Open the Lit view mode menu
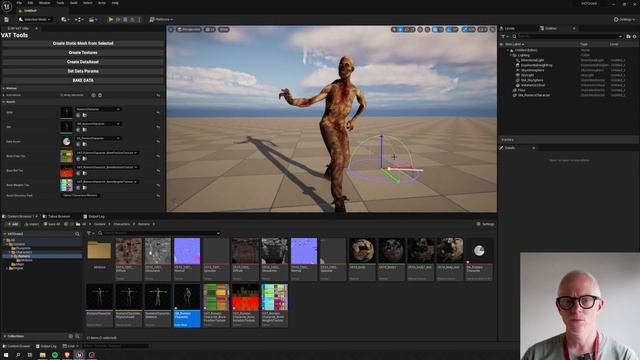Image resolution: width=640 pixels, height=360 pixels. pos(210,29)
